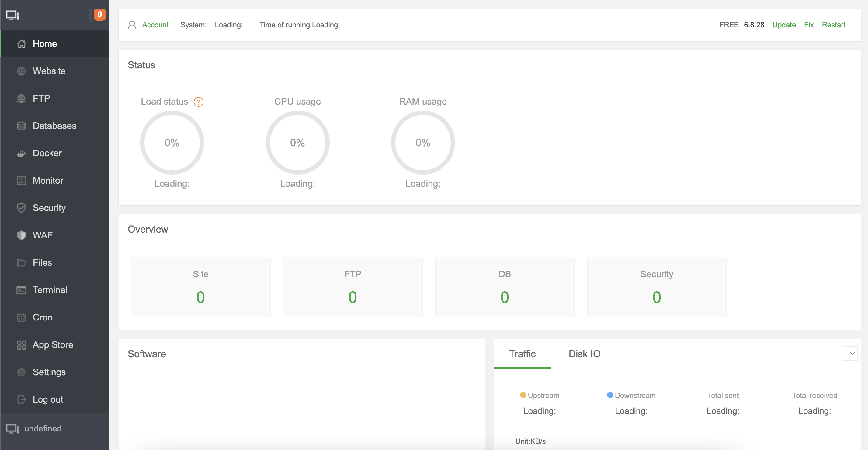The height and width of the screenshot is (450, 868).
Task: Open Databases via its cylinder icon
Action: point(21,126)
